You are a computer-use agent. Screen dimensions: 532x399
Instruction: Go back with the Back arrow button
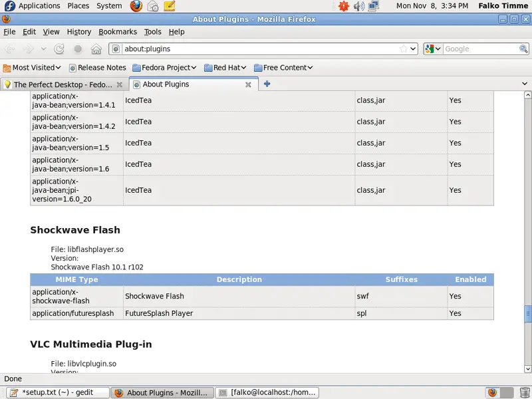pyautogui.click(x=9, y=49)
